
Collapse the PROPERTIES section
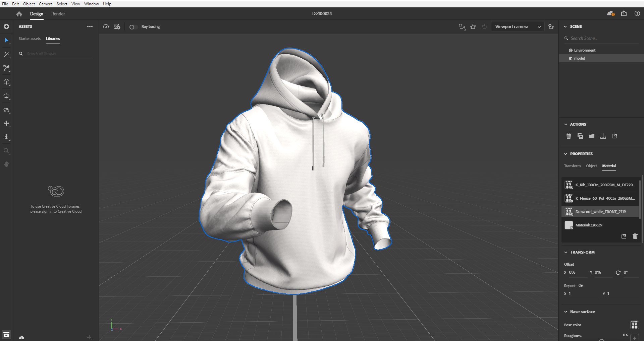(x=566, y=154)
